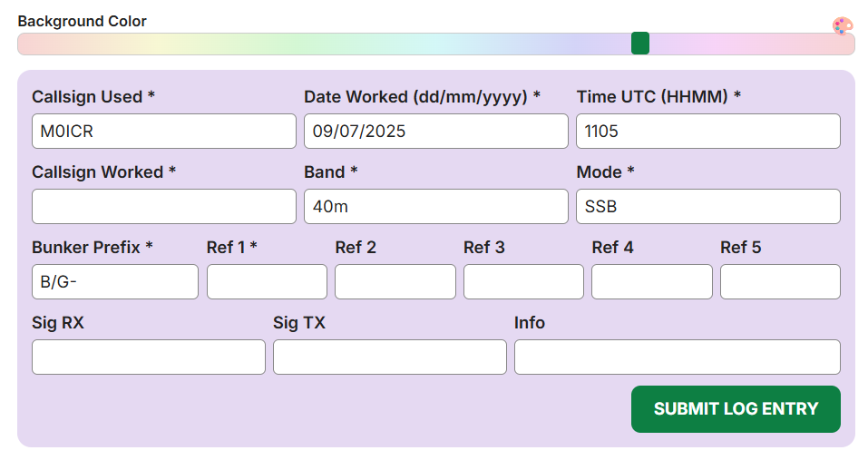Screen dimensions: 868x460
Task: Open the Mode field showing SSB
Action: (x=707, y=207)
